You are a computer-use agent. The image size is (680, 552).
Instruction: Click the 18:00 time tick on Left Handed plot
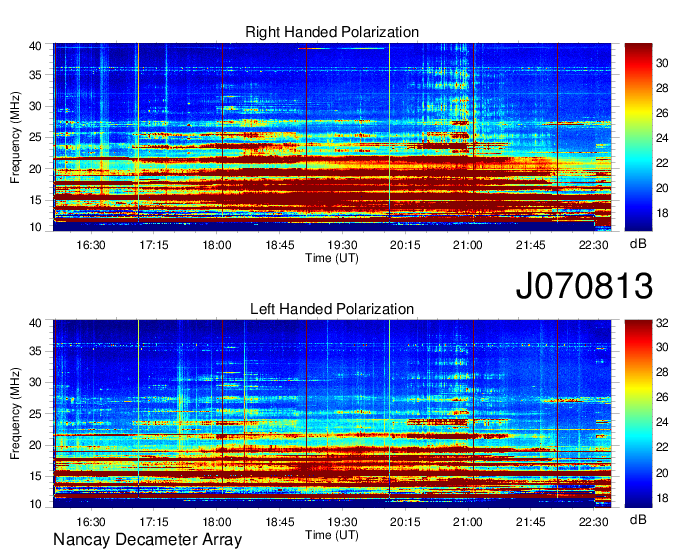216,522
